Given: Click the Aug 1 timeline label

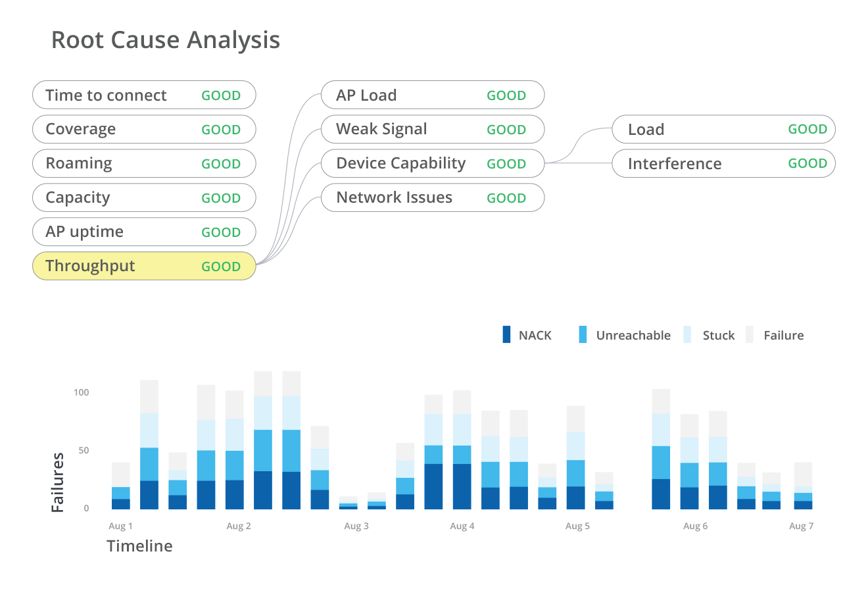Looking at the screenshot, I should pyautogui.click(x=120, y=526).
